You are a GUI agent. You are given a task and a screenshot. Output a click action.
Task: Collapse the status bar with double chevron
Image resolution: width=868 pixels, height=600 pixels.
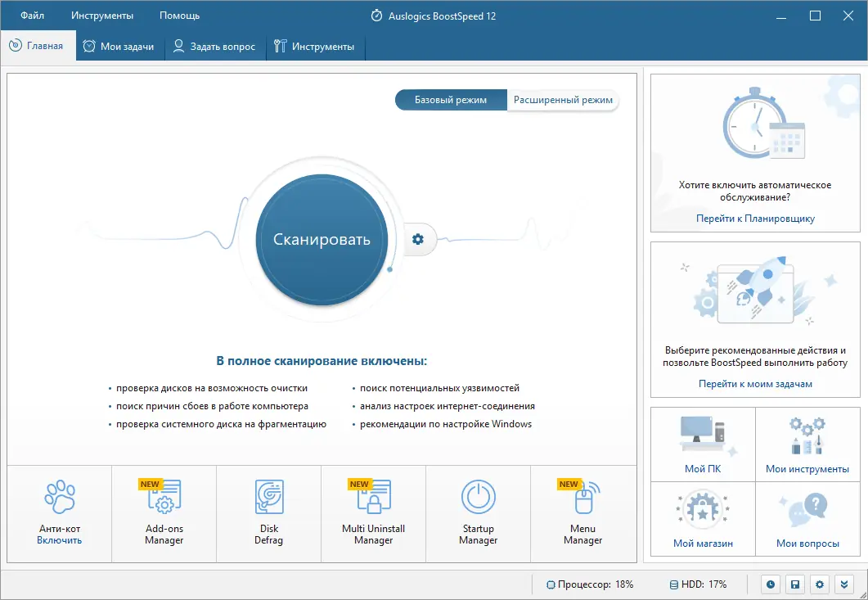click(843, 584)
